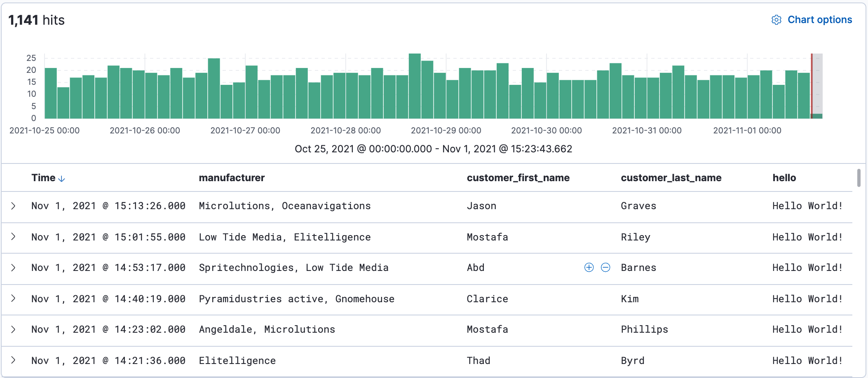The image size is (868, 378).
Task: Click the hello column header
Action: point(784,178)
